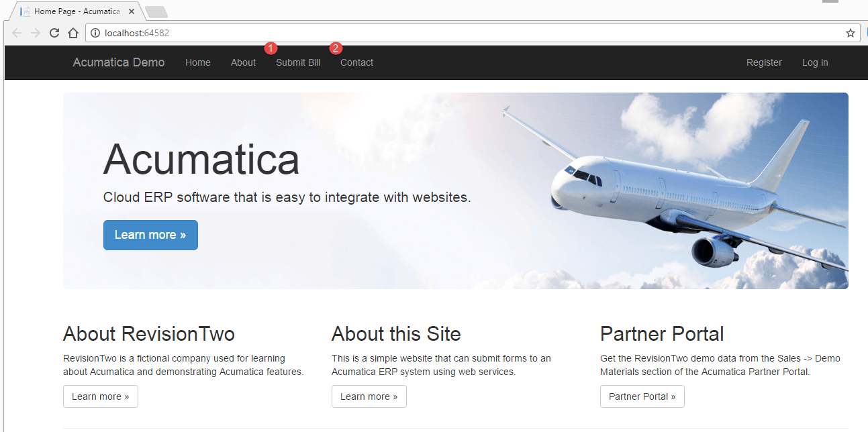Open the Submit Bill page
The width and height of the screenshot is (868, 432).
(298, 62)
